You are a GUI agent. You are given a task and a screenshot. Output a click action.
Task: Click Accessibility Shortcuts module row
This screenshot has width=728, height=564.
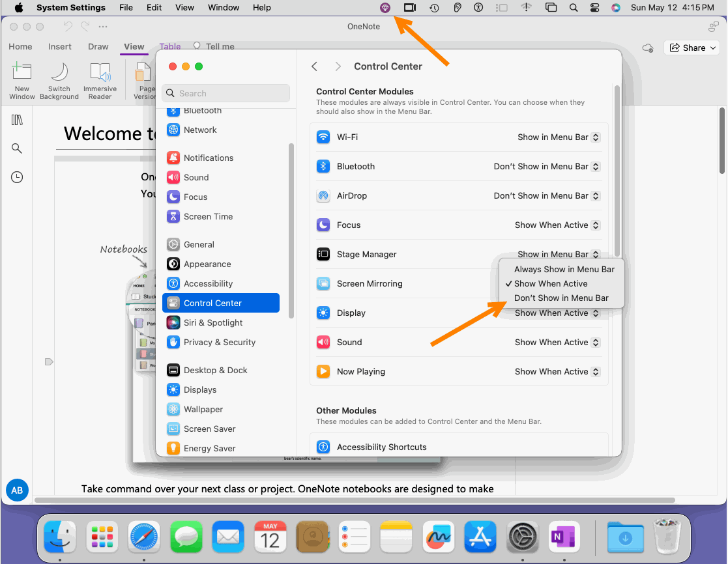coord(459,447)
